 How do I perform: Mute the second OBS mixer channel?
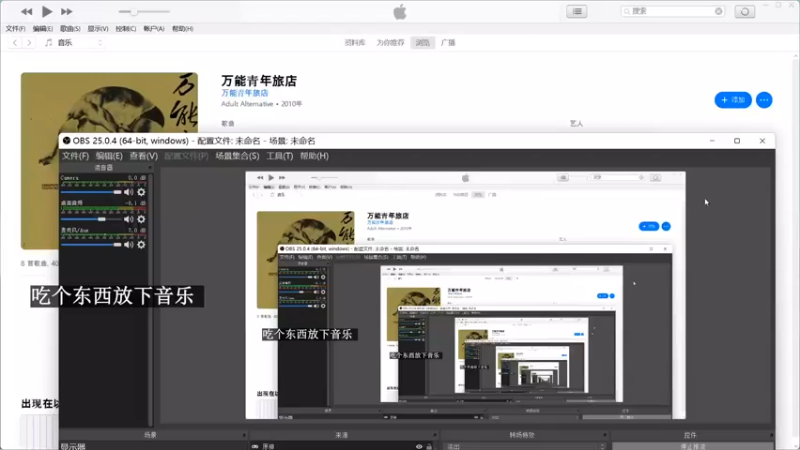tap(128, 219)
